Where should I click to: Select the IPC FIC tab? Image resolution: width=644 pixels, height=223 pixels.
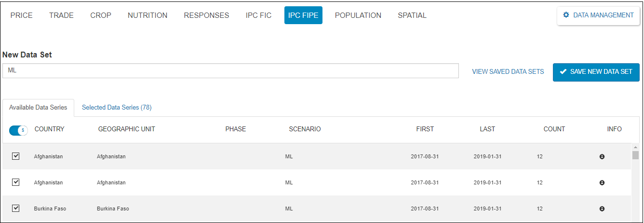258,15
